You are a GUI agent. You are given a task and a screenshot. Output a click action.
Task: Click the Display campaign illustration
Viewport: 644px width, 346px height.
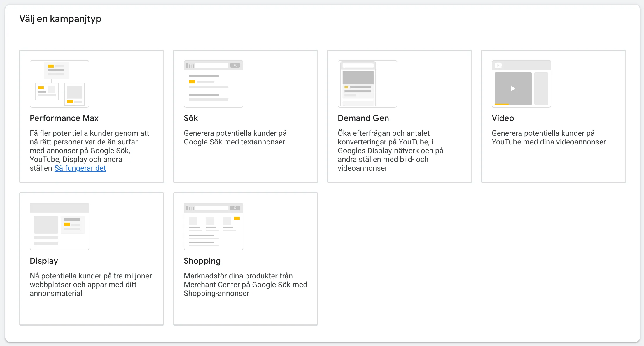click(x=60, y=226)
